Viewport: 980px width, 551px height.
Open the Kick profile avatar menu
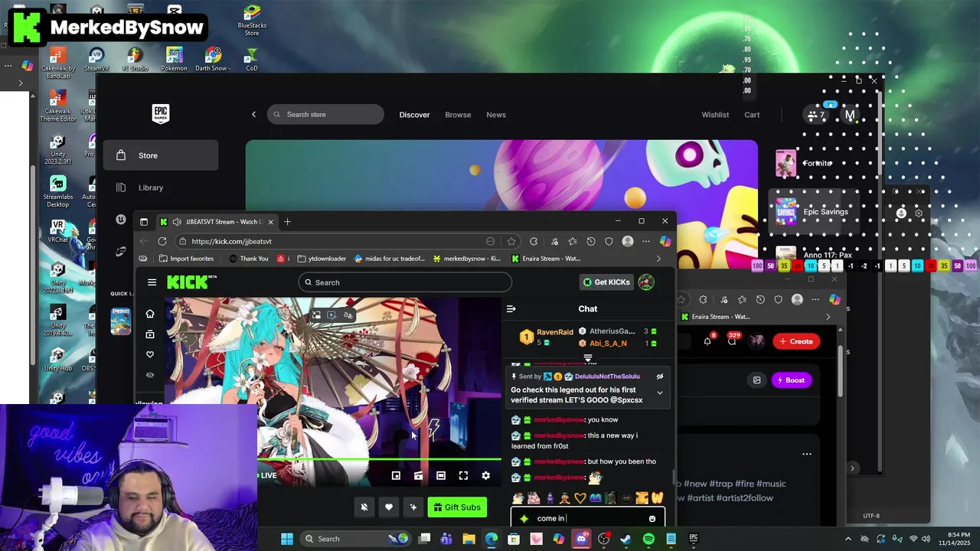pos(646,282)
